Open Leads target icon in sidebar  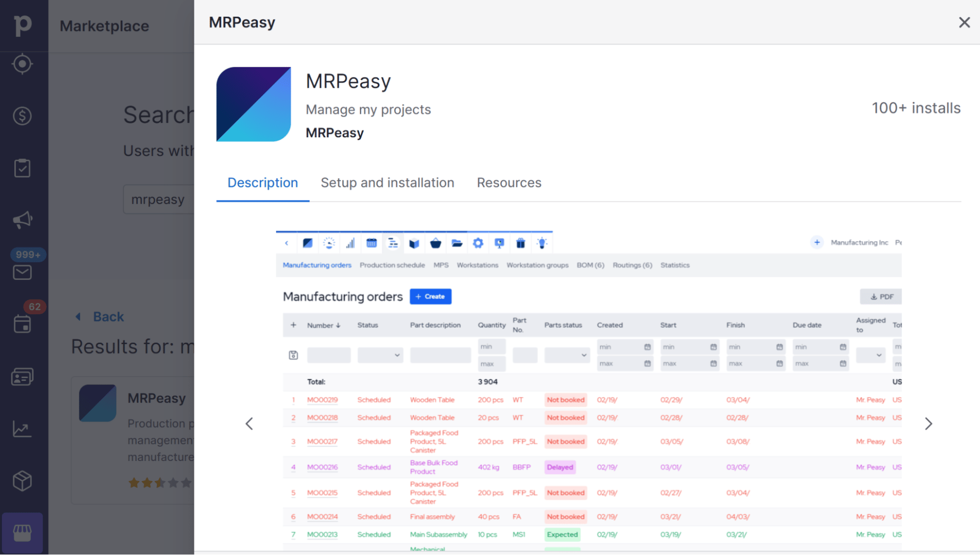pyautogui.click(x=23, y=64)
